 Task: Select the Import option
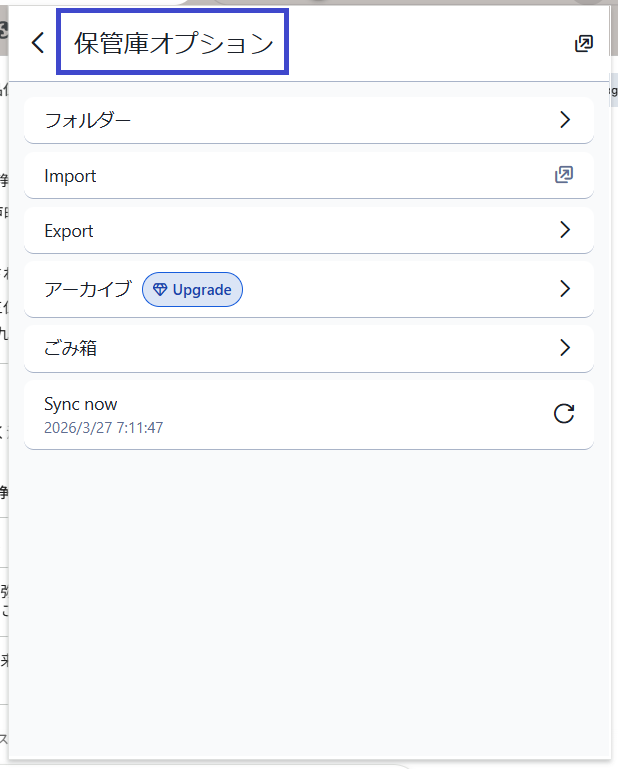coord(70,176)
